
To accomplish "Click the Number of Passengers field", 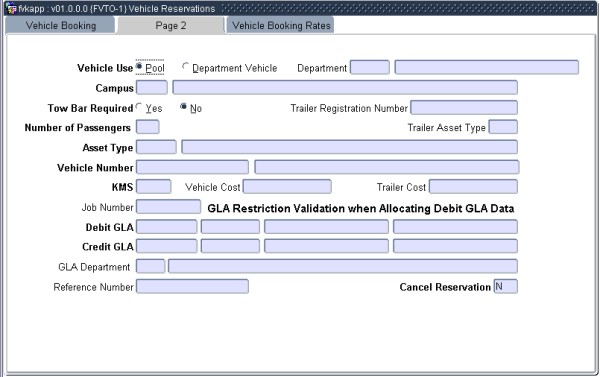I will 148,127.
